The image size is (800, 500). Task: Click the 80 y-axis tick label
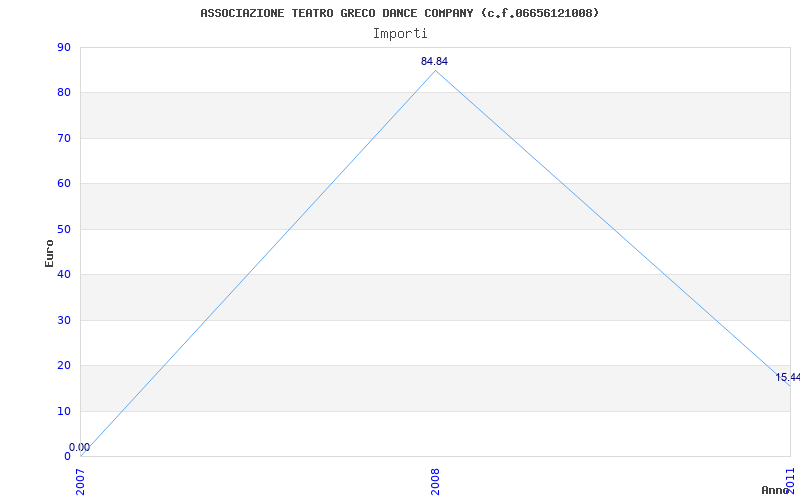(64, 93)
